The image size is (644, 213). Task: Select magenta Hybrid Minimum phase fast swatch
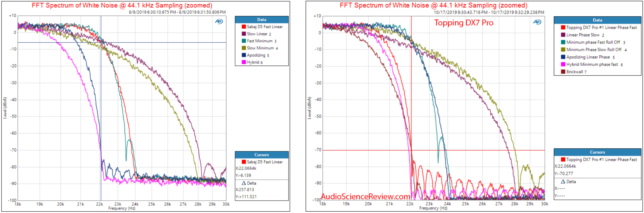tap(563, 64)
